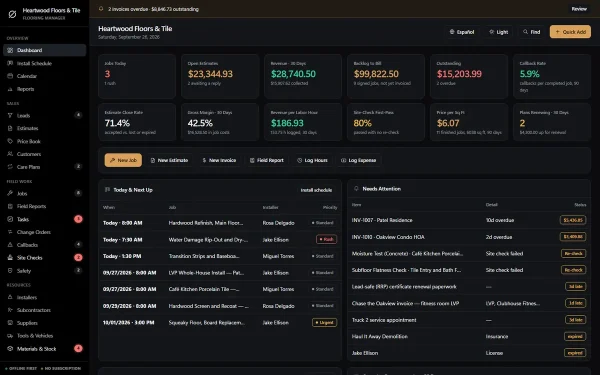Open Truck 2 service appointment item

[469, 320]
